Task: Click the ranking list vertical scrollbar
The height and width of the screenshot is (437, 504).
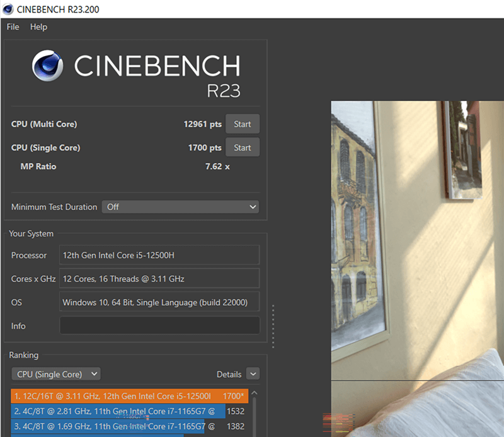Action: coord(255,417)
